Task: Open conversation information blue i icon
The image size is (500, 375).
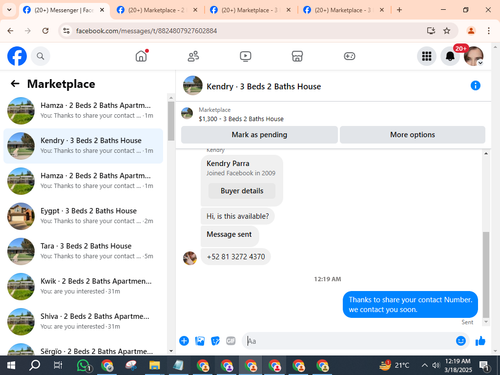Action: (x=475, y=86)
